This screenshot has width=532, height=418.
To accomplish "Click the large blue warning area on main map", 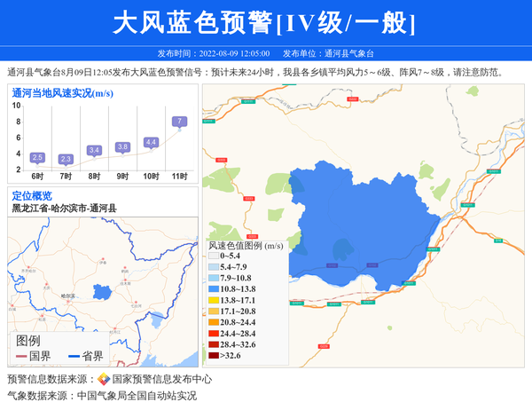I will tap(372, 222).
